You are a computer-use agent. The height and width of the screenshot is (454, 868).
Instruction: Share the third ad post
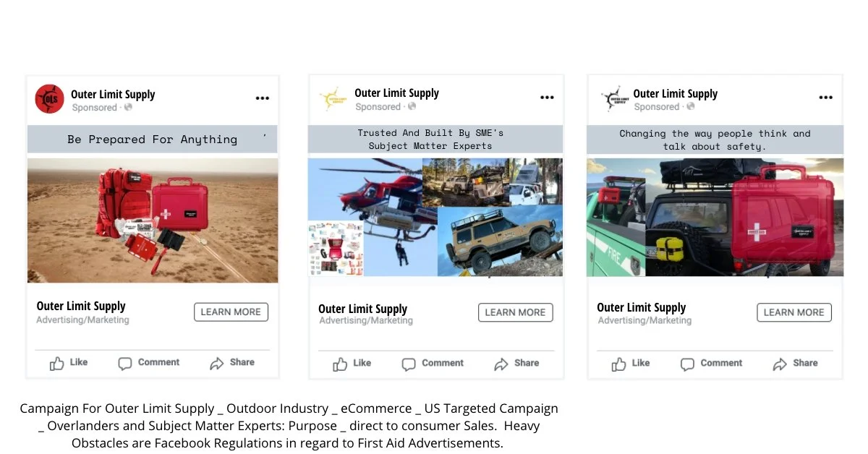tap(795, 364)
